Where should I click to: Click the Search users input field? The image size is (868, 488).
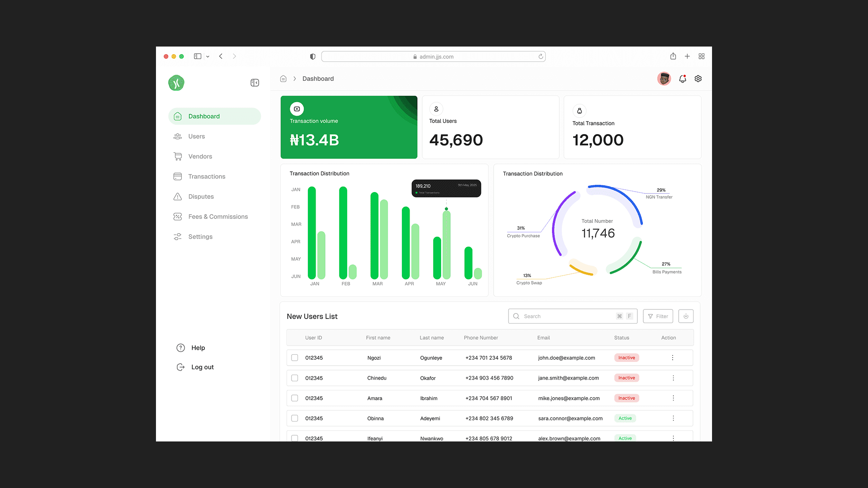click(567, 316)
